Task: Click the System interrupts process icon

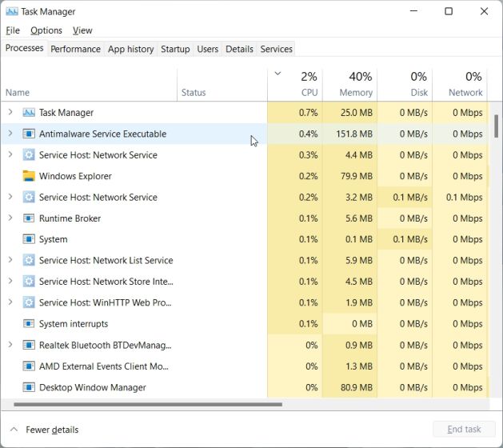Action: [x=29, y=324]
